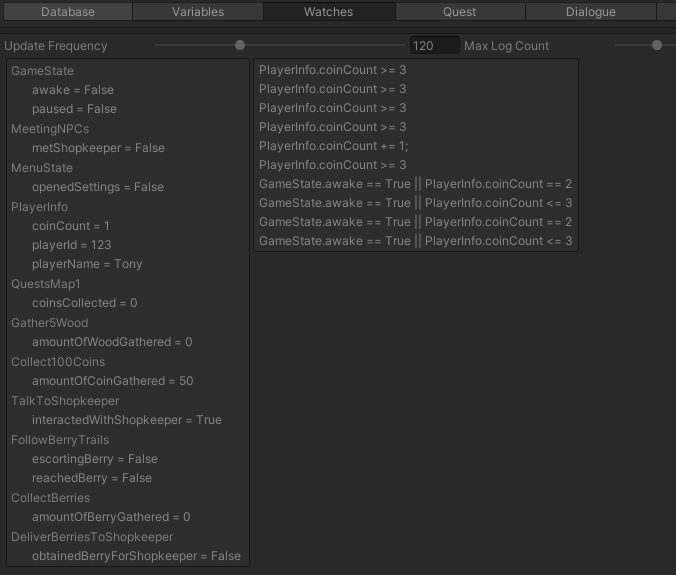Click the Max Log Count slider handle
Image resolution: width=676 pixels, height=575 pixels.
point(657,45)
